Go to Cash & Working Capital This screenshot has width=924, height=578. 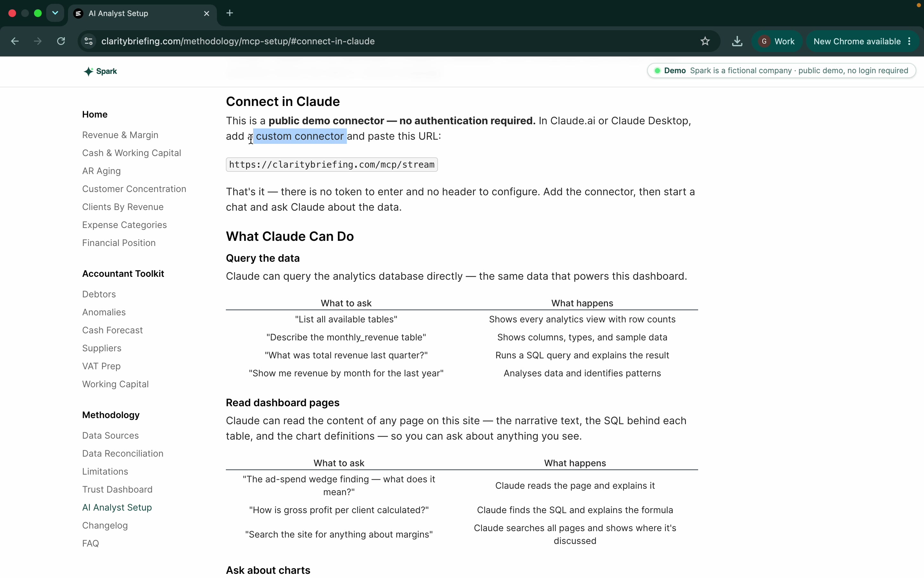tap(132, 153)
